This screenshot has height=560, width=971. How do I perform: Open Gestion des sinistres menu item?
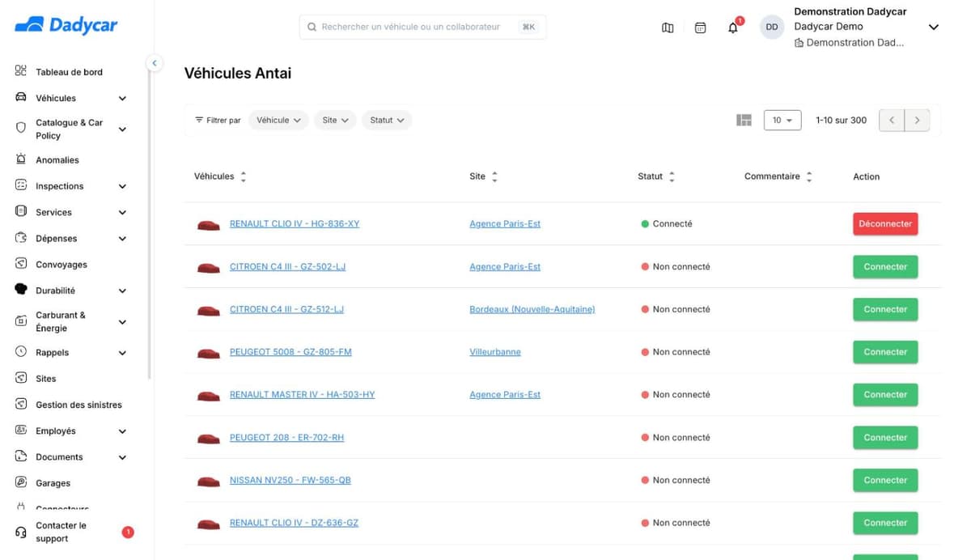pyautogui.click(x=78, y=405)
